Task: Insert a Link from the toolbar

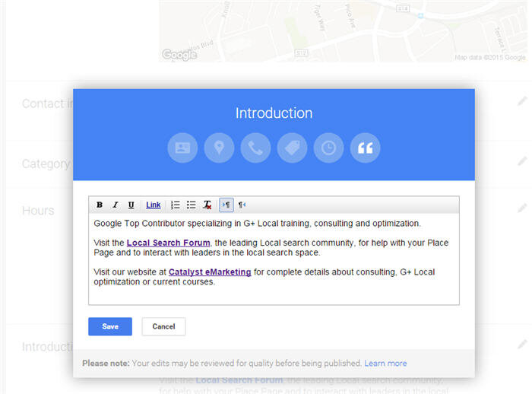Action: (154, 205)
